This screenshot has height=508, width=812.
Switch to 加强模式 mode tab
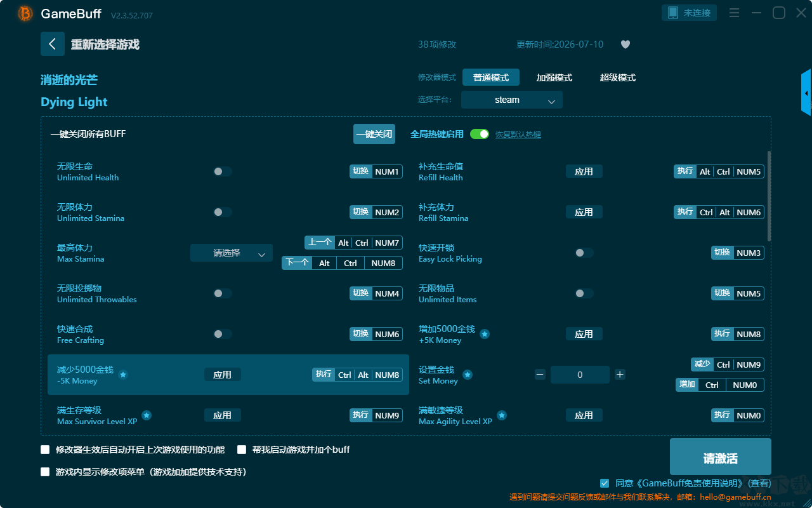pyautogui.click(x=554, y=77)
